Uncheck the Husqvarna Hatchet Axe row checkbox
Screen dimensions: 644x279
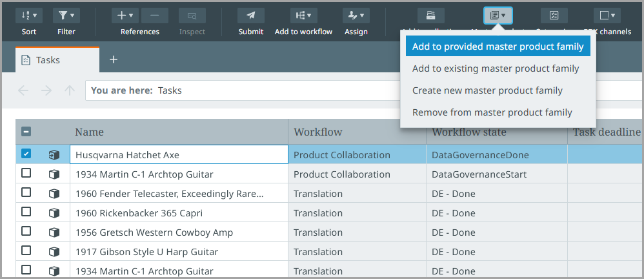(x=26, y=154)
